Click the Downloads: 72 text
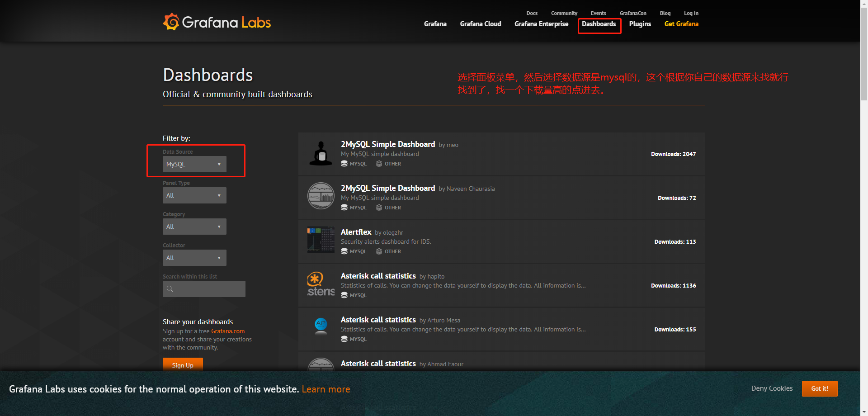 click(x=677, y=198)
